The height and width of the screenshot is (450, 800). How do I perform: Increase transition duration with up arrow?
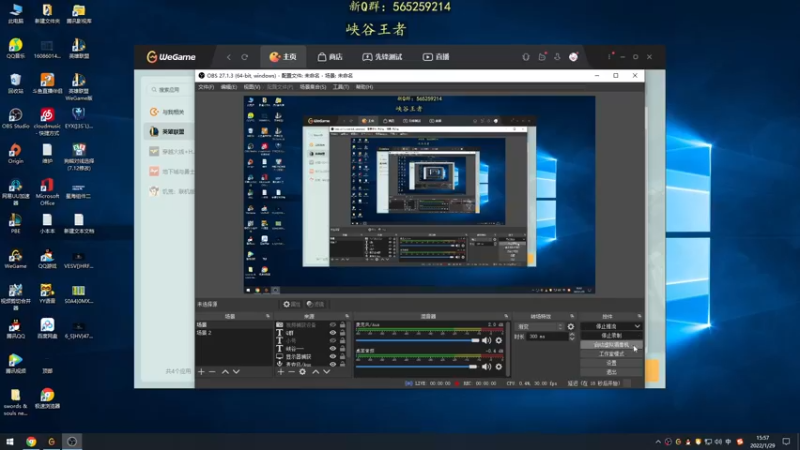[x=572, y=335]
